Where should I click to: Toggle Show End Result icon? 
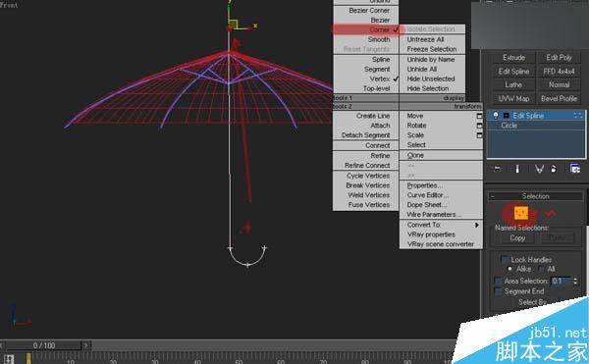pos(517,169)
